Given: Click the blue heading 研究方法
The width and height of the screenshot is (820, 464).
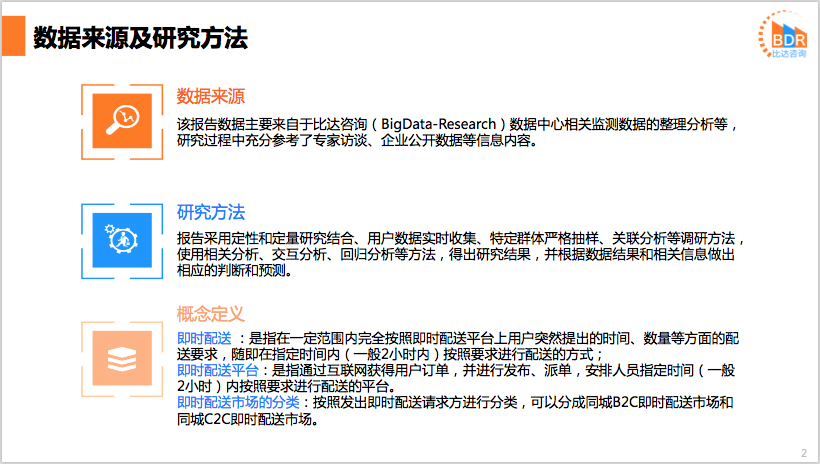Looking at the screenshot, I should tap(211, 212).
